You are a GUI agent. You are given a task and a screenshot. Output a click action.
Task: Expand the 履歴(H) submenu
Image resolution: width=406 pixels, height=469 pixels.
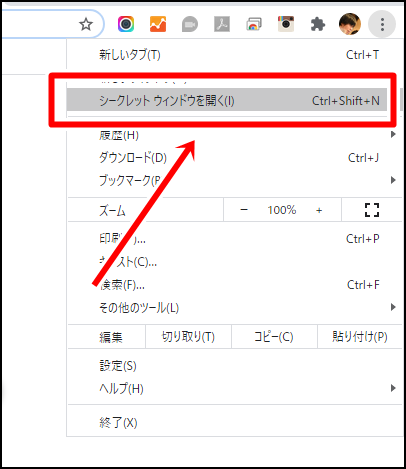235,135
